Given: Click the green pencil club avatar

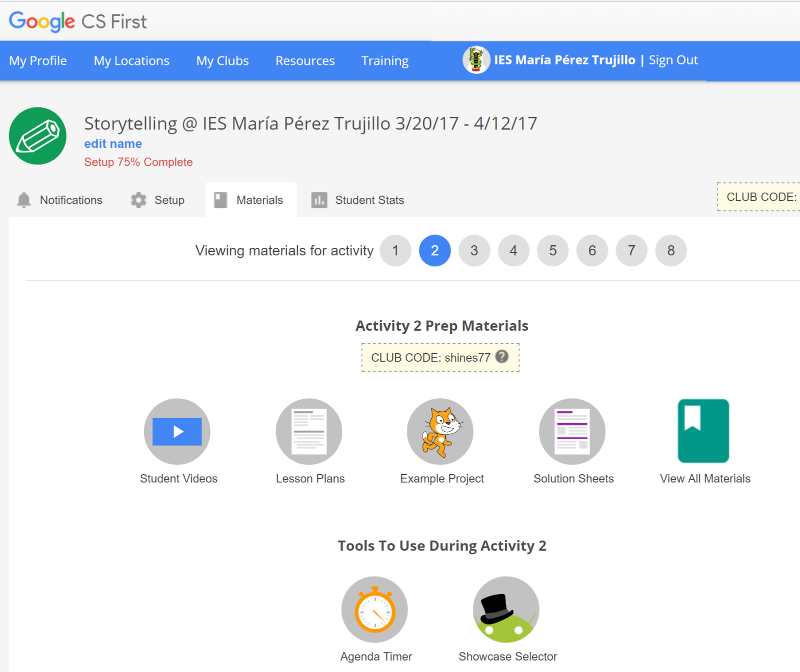Looking at the screenshot, I should 37,136.
